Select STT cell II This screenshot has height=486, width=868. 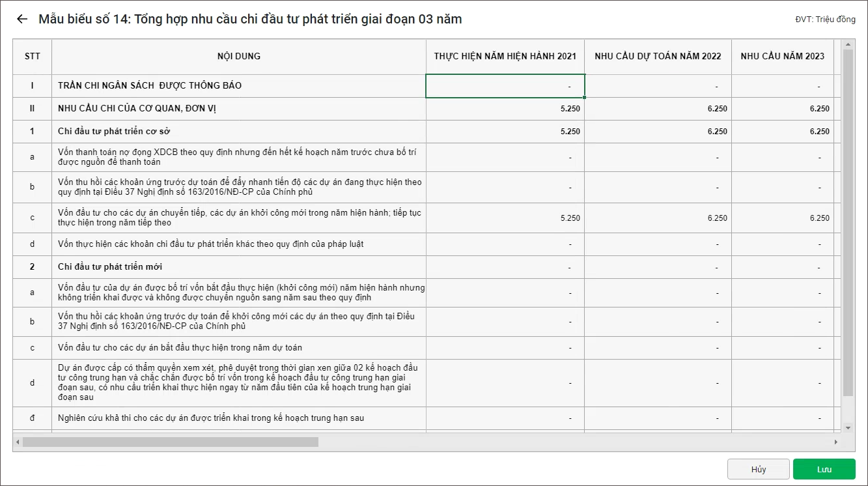pyautogui.click(x=33, y=109)
